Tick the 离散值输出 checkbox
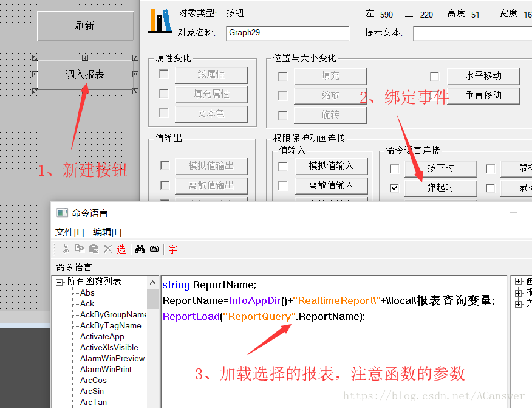This screenshot has height=408, width=532. [165, 185]
